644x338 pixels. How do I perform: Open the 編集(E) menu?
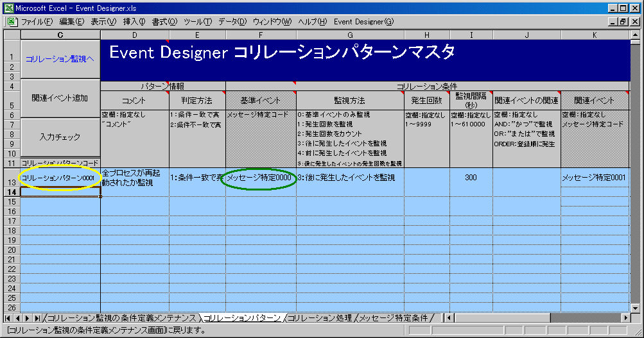pyautogui.click(x=71, y=22)
